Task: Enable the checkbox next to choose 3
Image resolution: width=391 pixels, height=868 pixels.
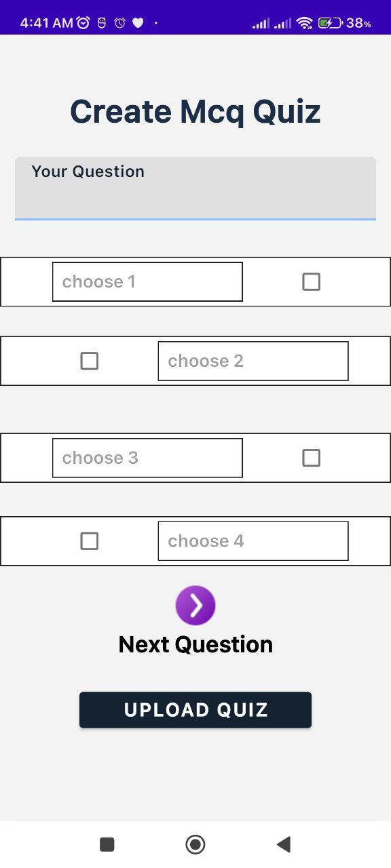Action: click(311, 458)
